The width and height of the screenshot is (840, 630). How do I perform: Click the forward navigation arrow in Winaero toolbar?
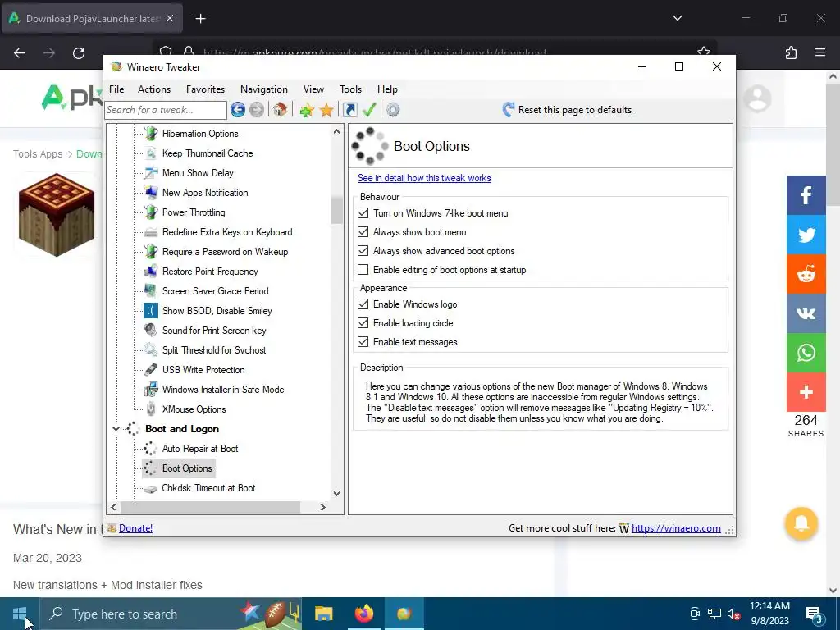coord(257,110)
